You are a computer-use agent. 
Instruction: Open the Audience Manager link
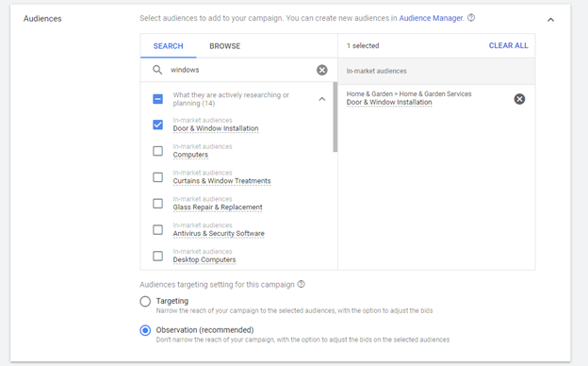[431, 18]
